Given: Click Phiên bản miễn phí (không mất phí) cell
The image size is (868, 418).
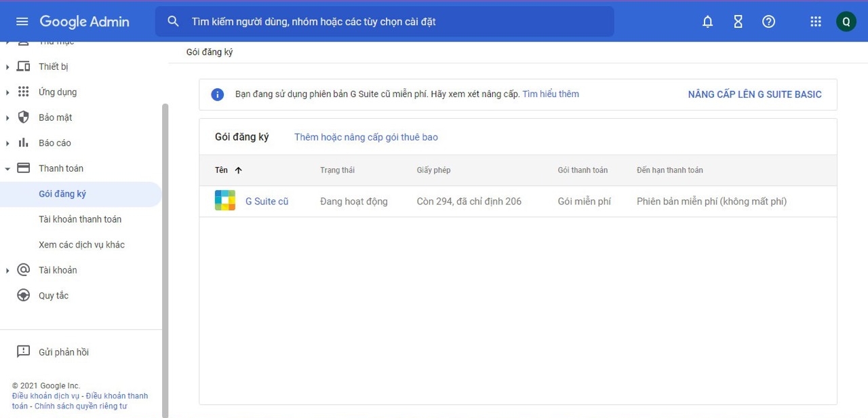Looking at the screenshot, I should click(x=711, y=201).
